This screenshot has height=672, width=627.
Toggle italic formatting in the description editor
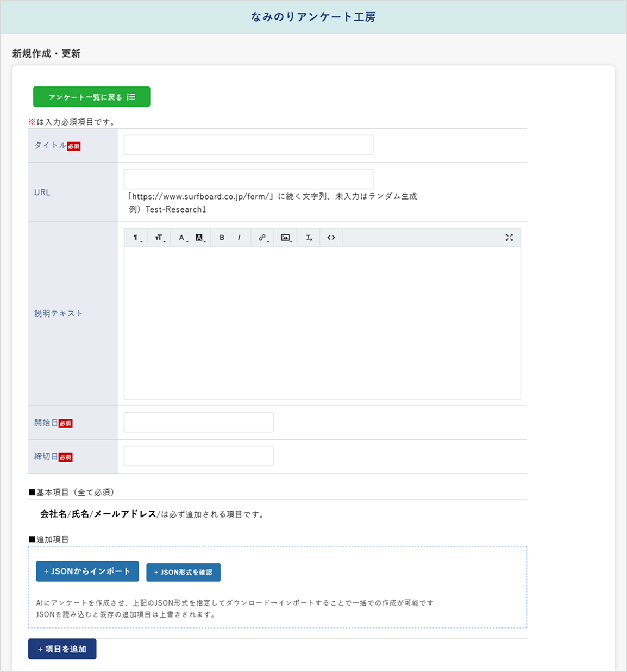coord(239,238)
